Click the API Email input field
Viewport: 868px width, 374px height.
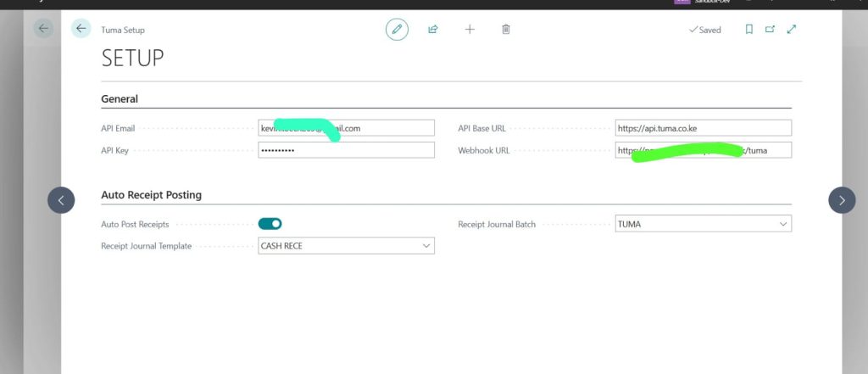point(346,128)
